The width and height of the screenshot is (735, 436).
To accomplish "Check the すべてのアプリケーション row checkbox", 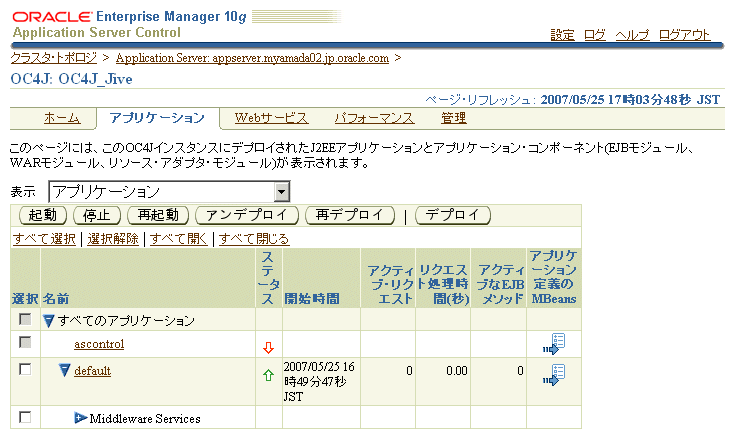I will coord(25,320).
